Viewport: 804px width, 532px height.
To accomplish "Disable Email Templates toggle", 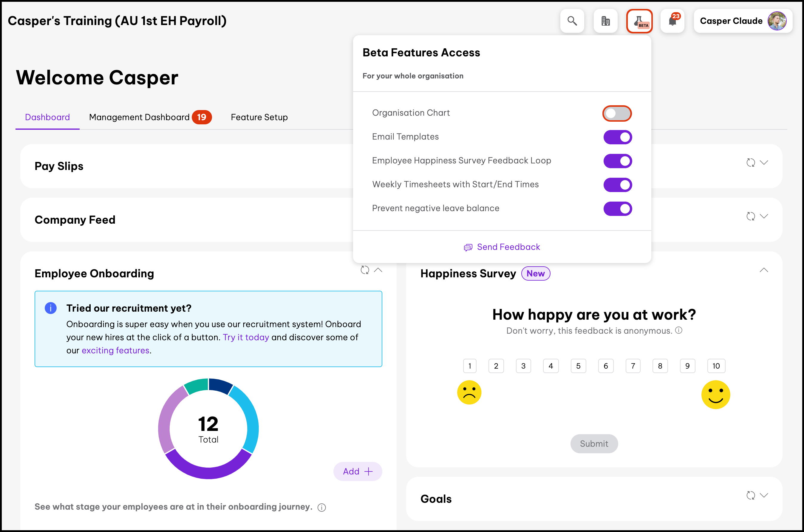I will pos(617,137).
